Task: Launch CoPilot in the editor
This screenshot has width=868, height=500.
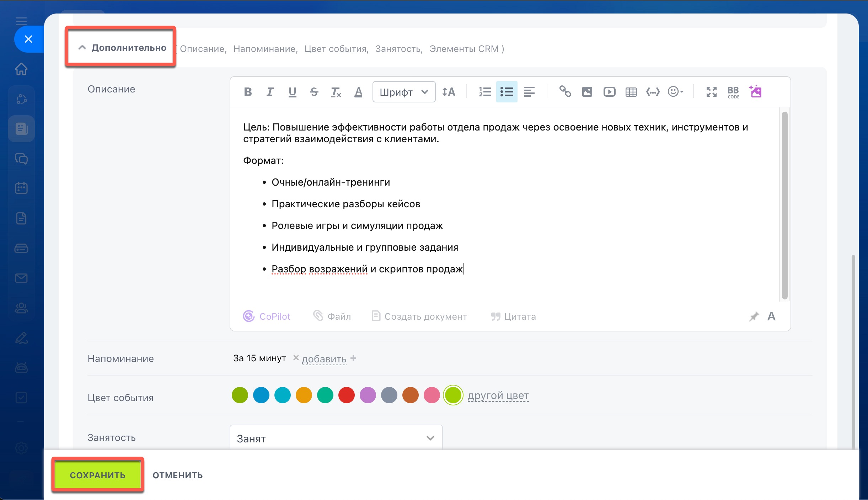Action: tap(266, 316)
